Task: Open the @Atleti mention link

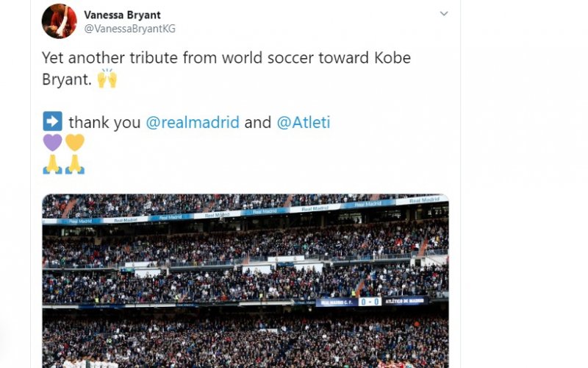Action: [303, 122]
